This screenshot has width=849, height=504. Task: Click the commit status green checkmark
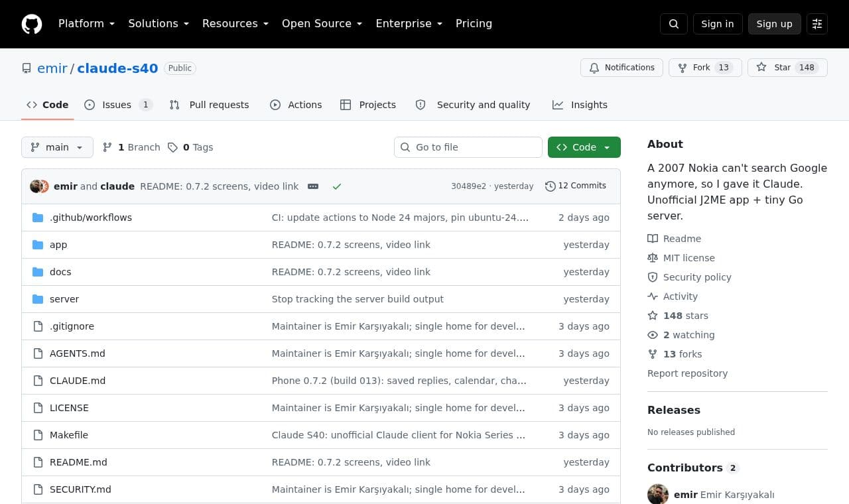337,186
